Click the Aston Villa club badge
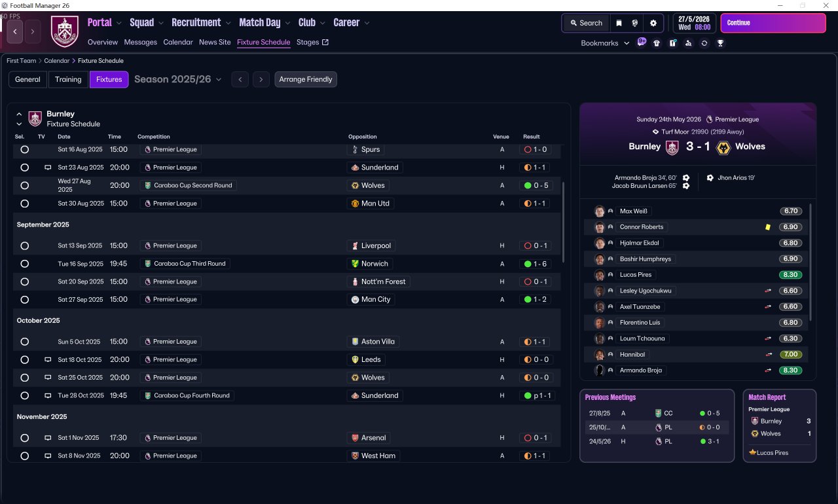838x504 pixels. [355, 342]
